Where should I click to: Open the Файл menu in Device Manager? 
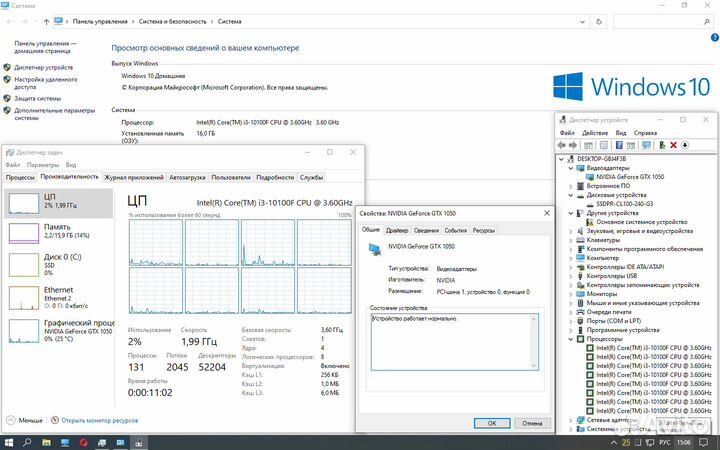pyautogui.click(x=567, y=133)
